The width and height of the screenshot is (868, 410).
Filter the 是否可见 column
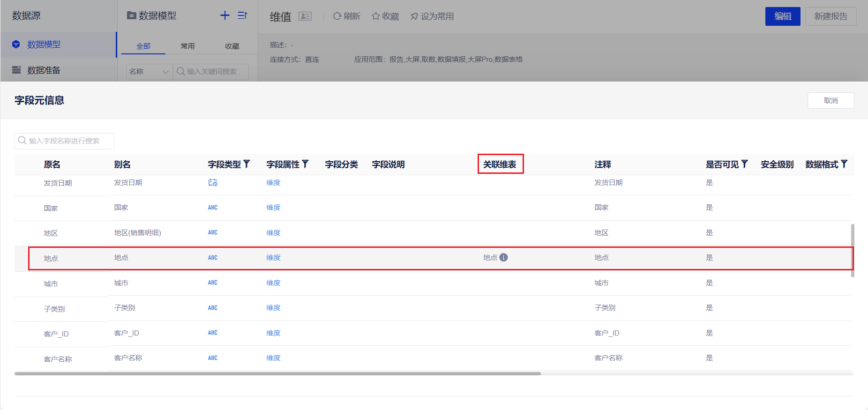[744, 164]
